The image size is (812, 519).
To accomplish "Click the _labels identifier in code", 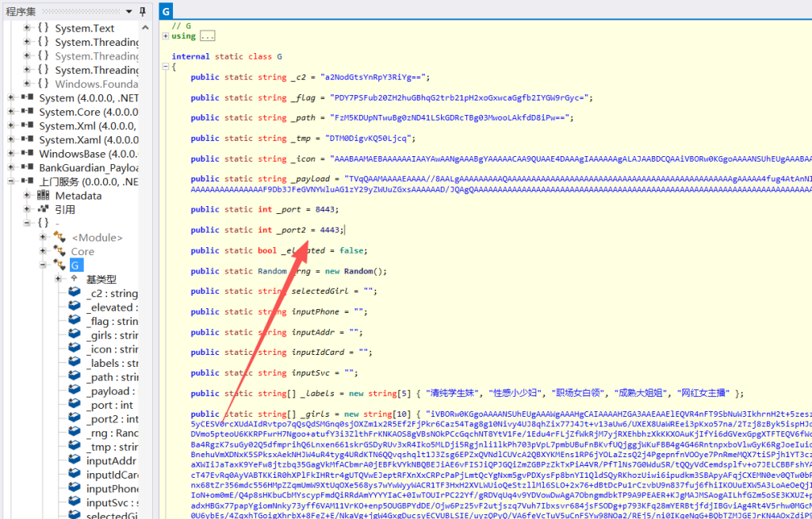I will (x=317, y=393).
